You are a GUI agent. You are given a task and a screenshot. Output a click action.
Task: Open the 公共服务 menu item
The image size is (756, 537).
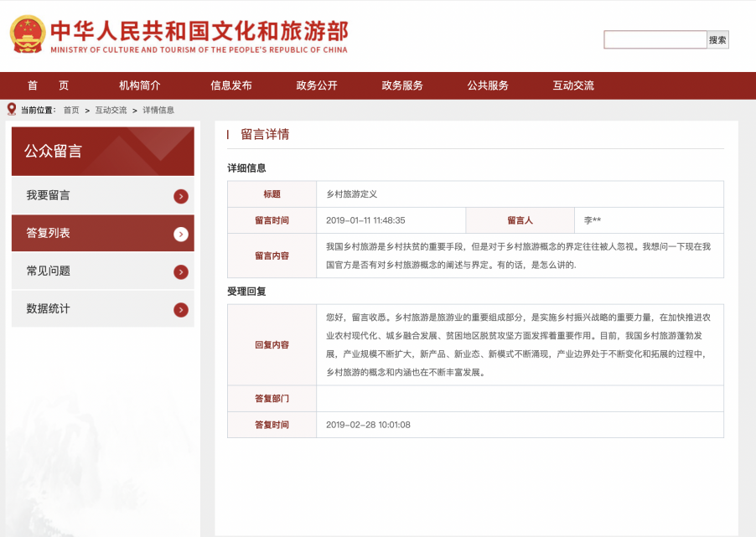point(488,85)
